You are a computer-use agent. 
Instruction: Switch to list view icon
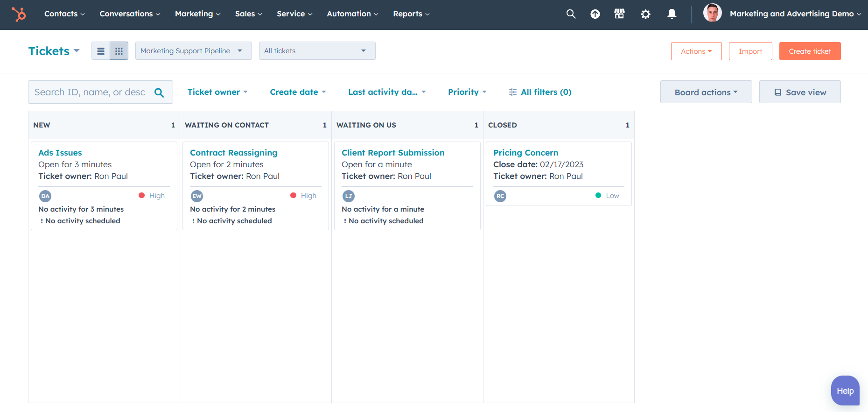coord(100,51)
